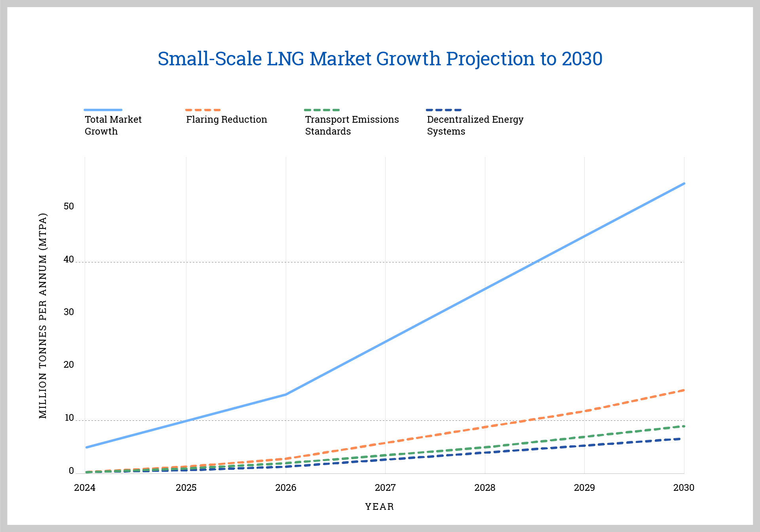Click the Total Market line bend at 2026

pos(286,394)
